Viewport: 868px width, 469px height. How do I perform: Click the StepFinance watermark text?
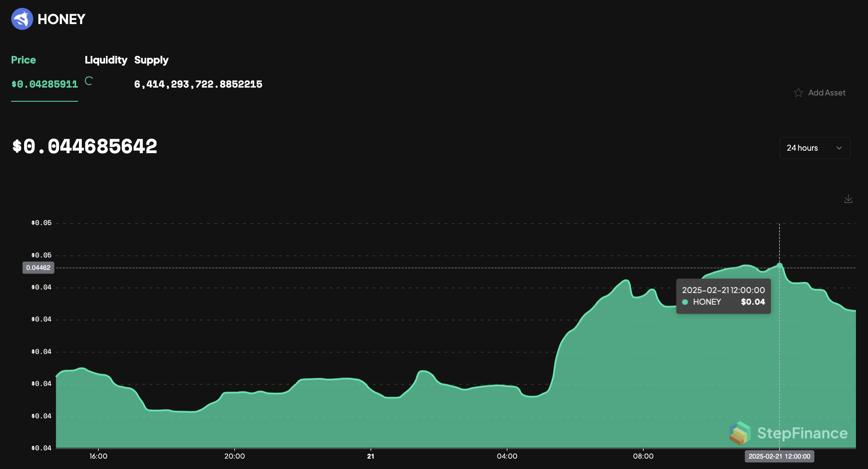coord(802,433)
